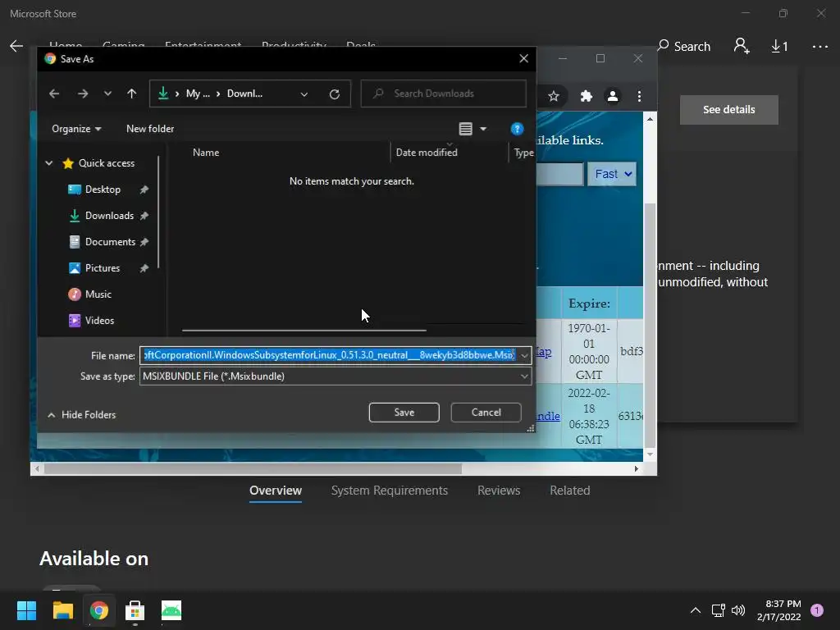Go forward in Save As dialog
840x630 pixels.
coord(83,94)
